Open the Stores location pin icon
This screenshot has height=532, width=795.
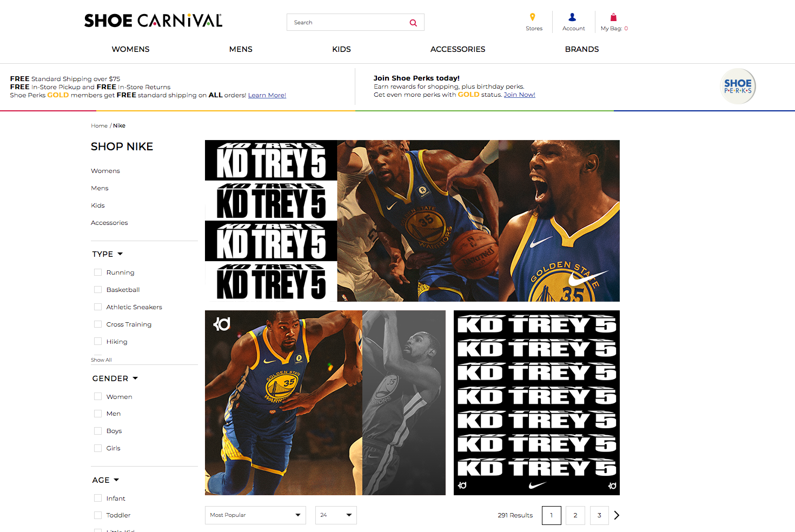(x=533, y=17)
